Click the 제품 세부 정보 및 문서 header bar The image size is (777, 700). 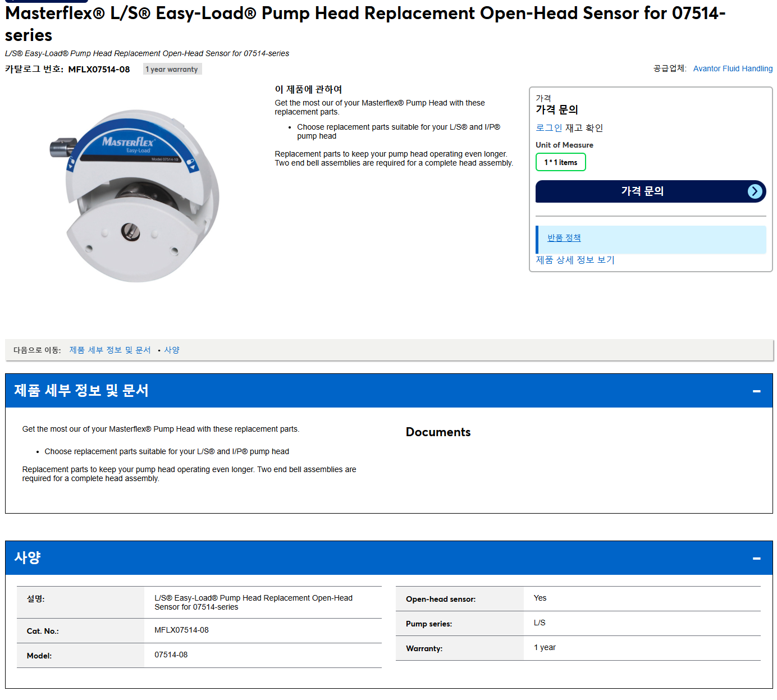388,391
